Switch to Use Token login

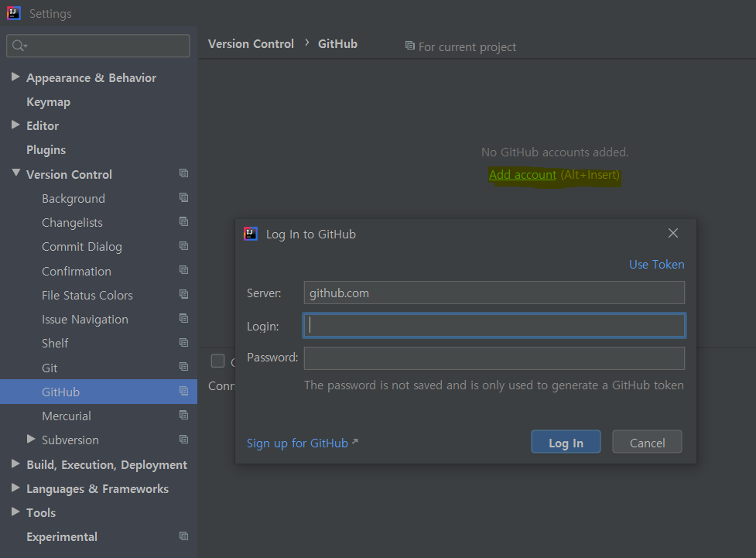coord(657,264)
